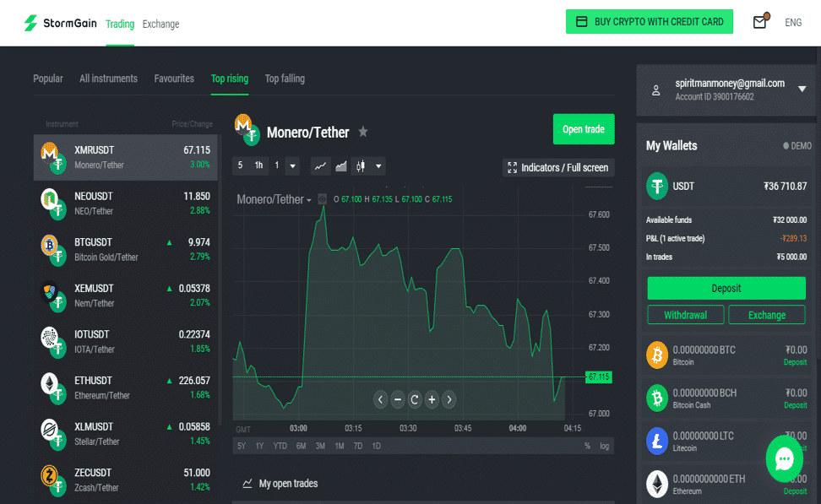Set chart range to 1D

point(376,446)
